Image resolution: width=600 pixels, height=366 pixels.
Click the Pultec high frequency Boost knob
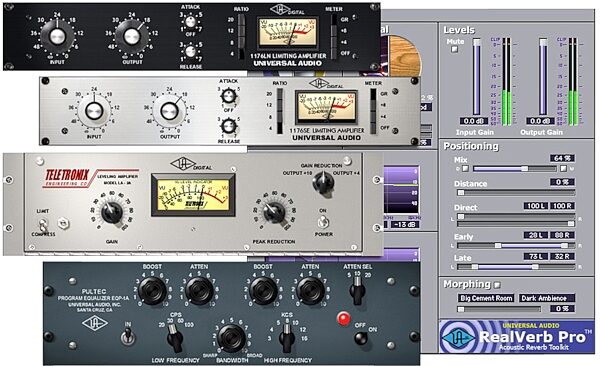[263, 291]
